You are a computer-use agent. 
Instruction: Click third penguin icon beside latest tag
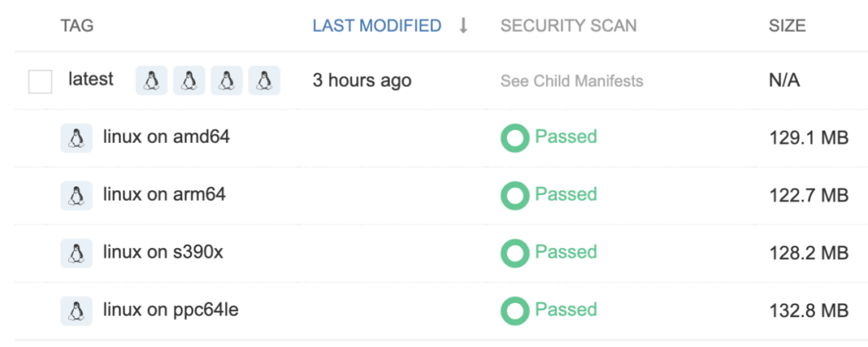coord(227,80)
